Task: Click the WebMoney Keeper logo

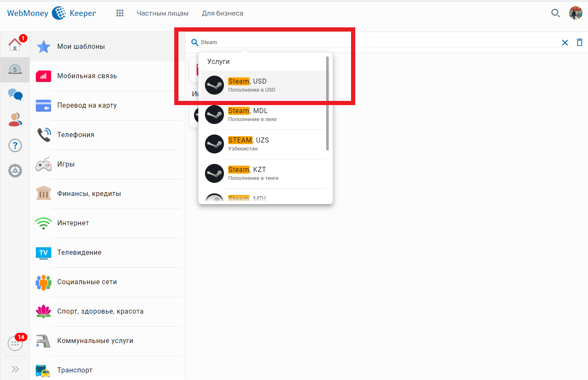Action: pyautogui.click(x=52, y=13)
